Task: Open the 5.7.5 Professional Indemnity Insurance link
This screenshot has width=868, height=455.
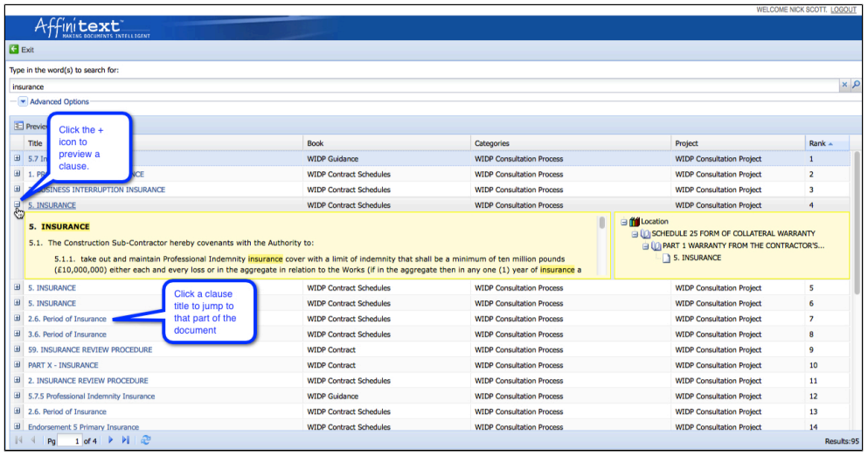Action: point(91,396)
